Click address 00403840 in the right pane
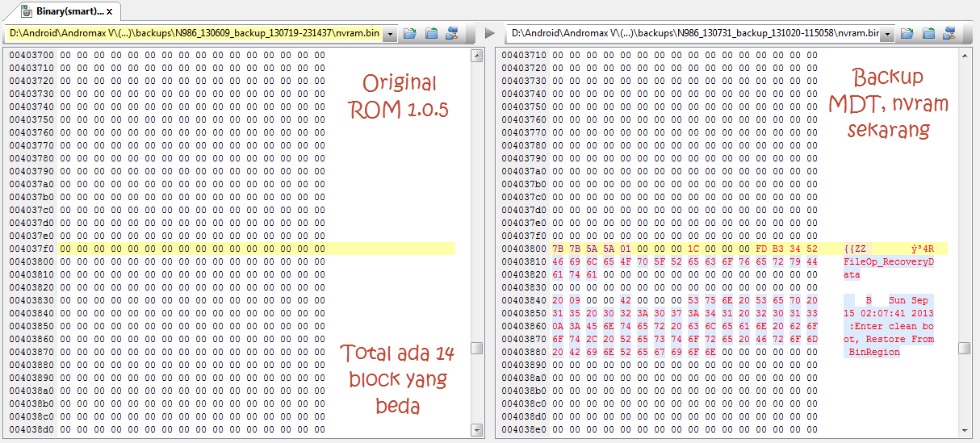 pyautogui.click(x=524, y=300)
